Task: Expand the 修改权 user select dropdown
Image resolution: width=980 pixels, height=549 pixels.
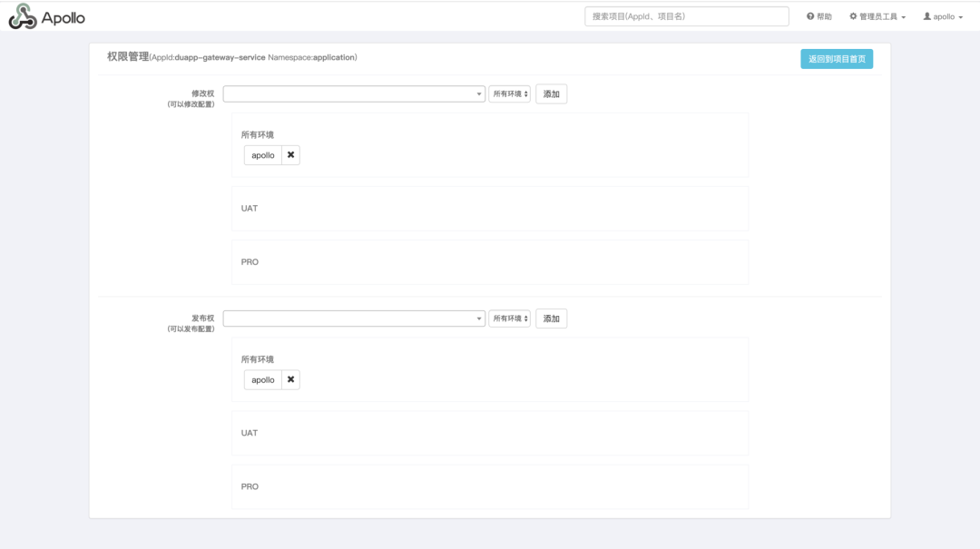Action: click(354, 93)
